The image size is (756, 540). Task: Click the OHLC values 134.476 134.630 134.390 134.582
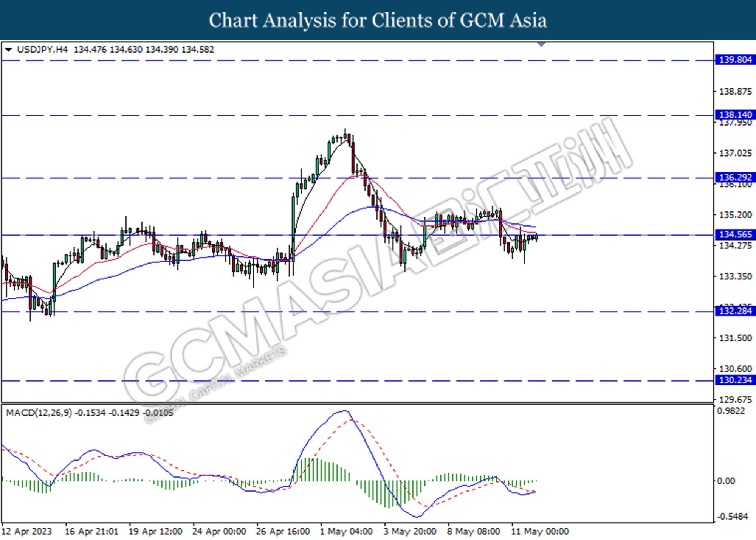pyautogui.click(x=144, y=50)
